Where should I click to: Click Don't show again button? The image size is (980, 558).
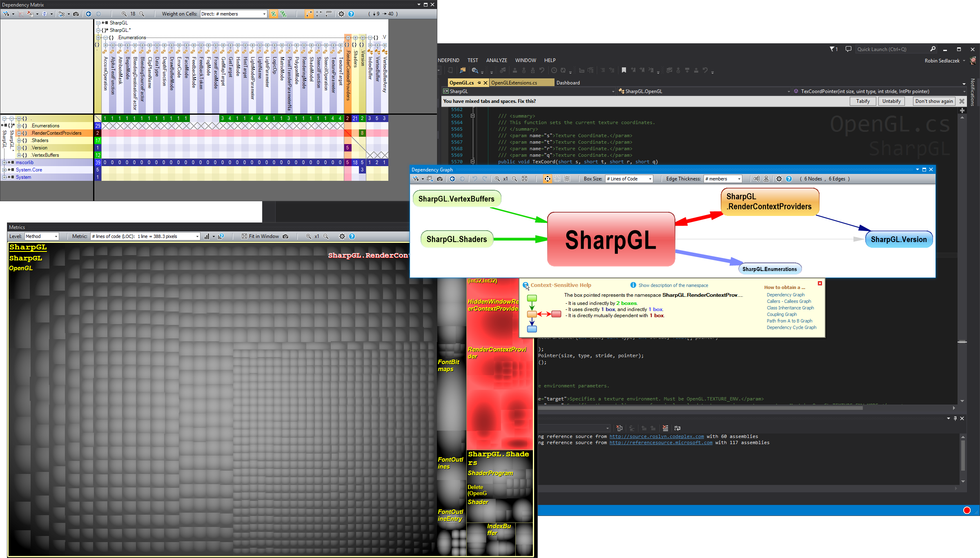pyautogui.click(x=934, y=101)
